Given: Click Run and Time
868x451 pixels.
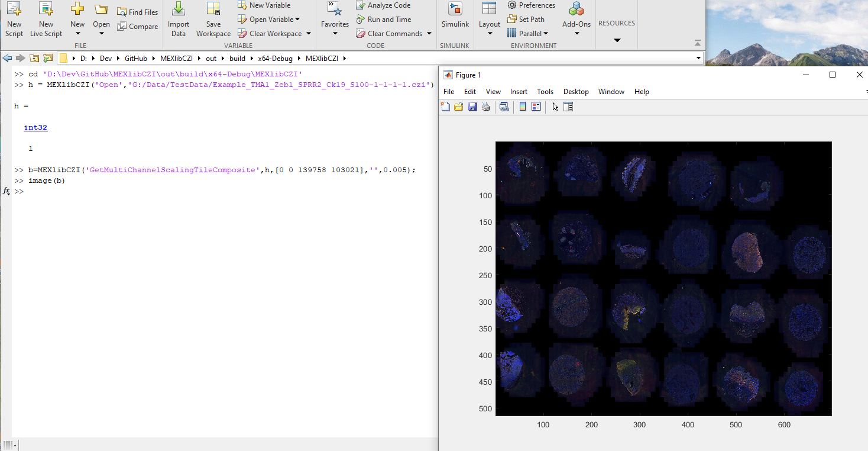Looking at the screenshot, I should point(383,20).
